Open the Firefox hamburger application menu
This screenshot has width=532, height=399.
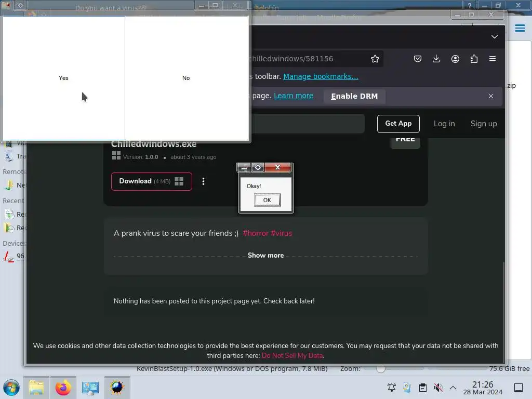493,59
